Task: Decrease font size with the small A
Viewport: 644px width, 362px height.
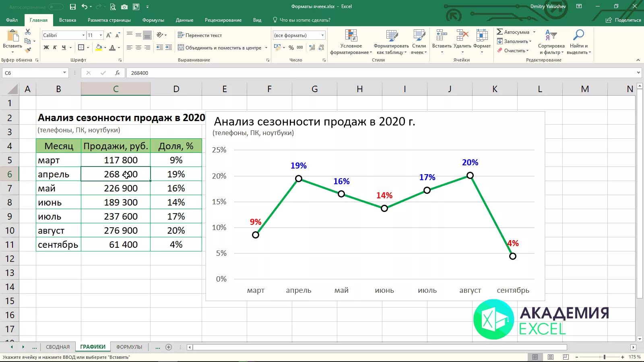Action: [x=117, y=35]
